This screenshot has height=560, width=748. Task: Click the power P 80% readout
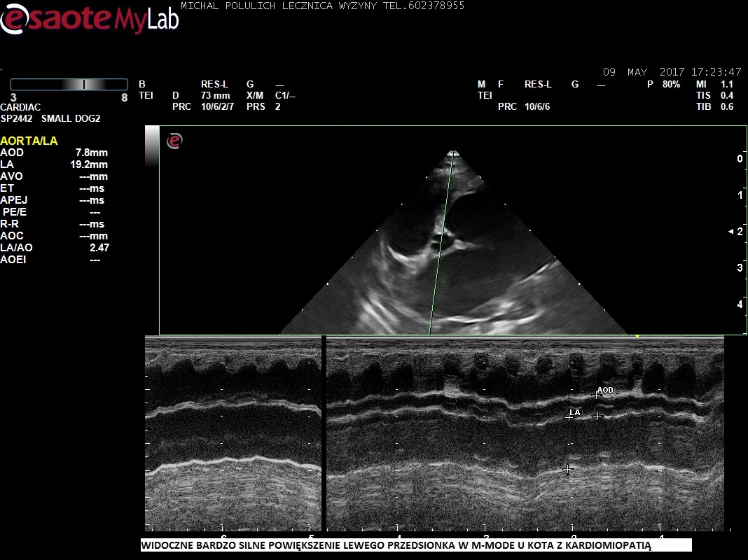(663, 85)
